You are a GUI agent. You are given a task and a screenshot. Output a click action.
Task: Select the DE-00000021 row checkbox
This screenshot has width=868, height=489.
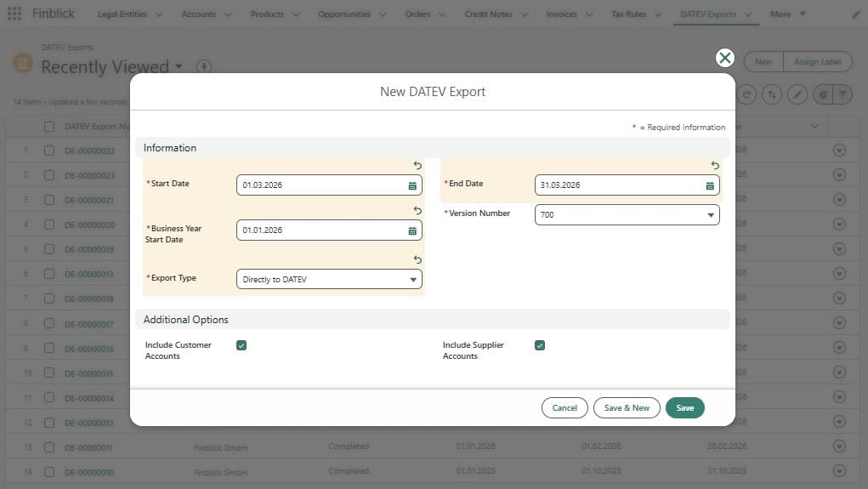pos(49,200)
